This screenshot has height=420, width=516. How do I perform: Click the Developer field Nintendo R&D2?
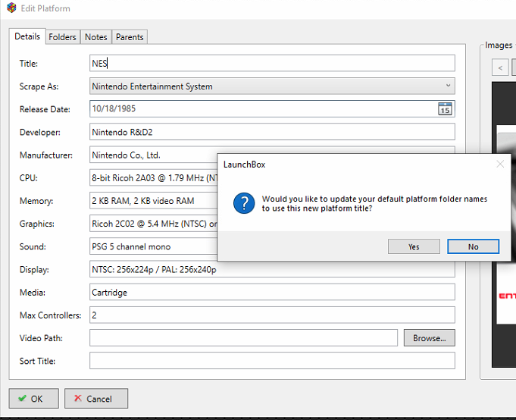272,132
